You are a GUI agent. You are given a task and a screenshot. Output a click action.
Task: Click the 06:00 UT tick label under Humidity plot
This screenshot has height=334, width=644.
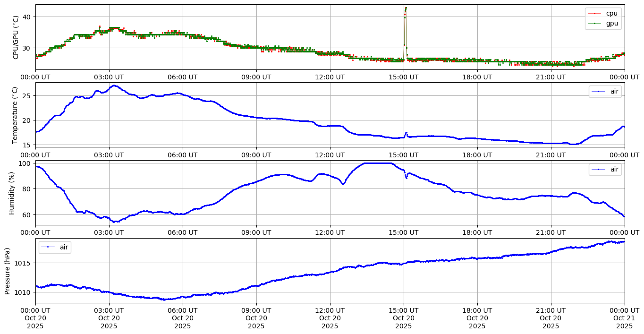183,233
